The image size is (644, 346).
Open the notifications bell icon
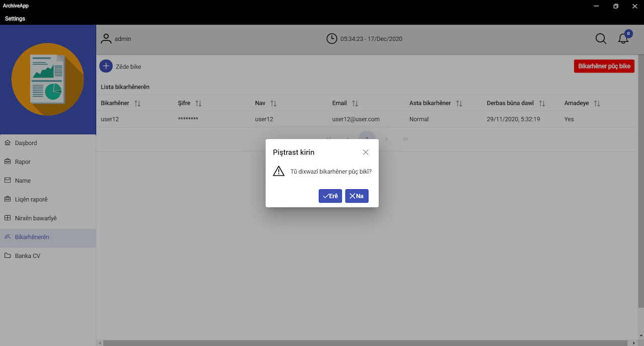click(x=623, y=39)
